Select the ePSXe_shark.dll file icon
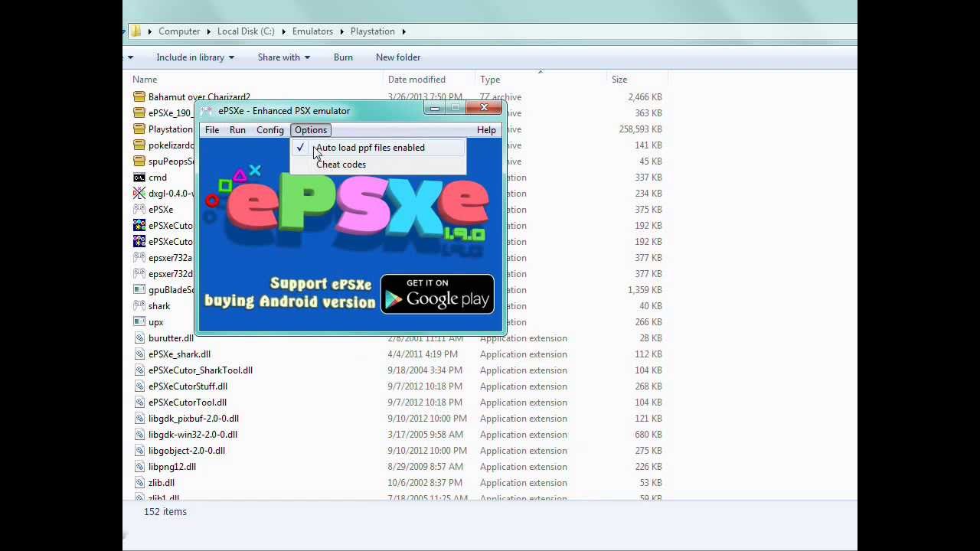Image resolution: width=980 pixels, height=551 pixels. coord(139,354)
